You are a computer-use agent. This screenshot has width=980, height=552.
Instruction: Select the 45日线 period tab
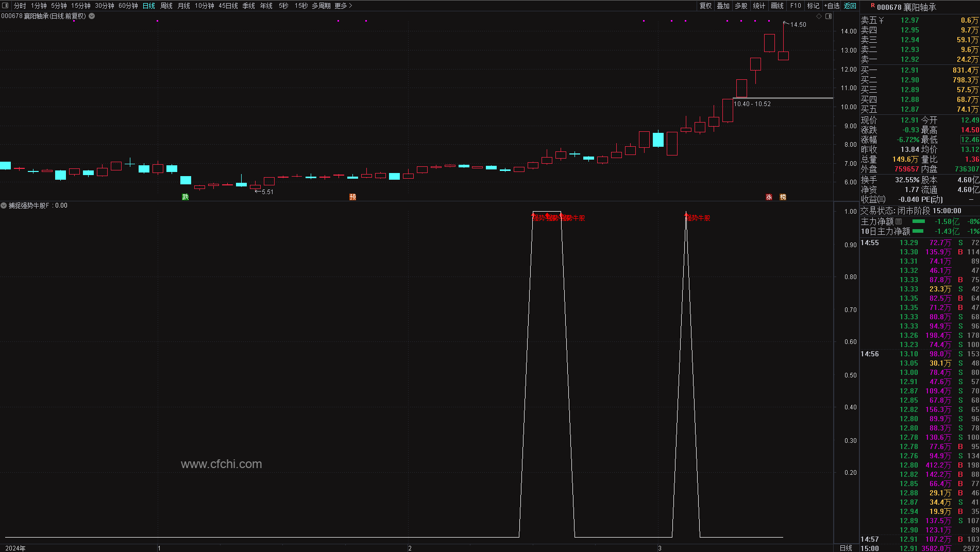click(x=228, y=6)
